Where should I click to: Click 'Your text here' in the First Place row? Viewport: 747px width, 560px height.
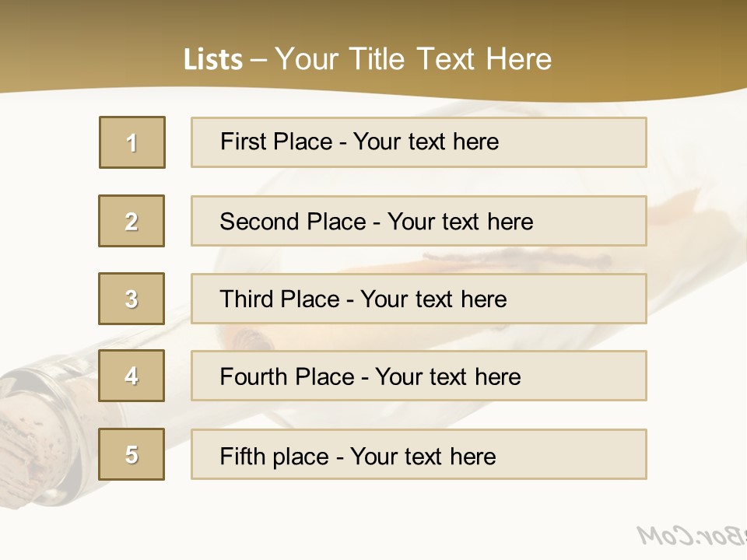[x=426, y=142]
